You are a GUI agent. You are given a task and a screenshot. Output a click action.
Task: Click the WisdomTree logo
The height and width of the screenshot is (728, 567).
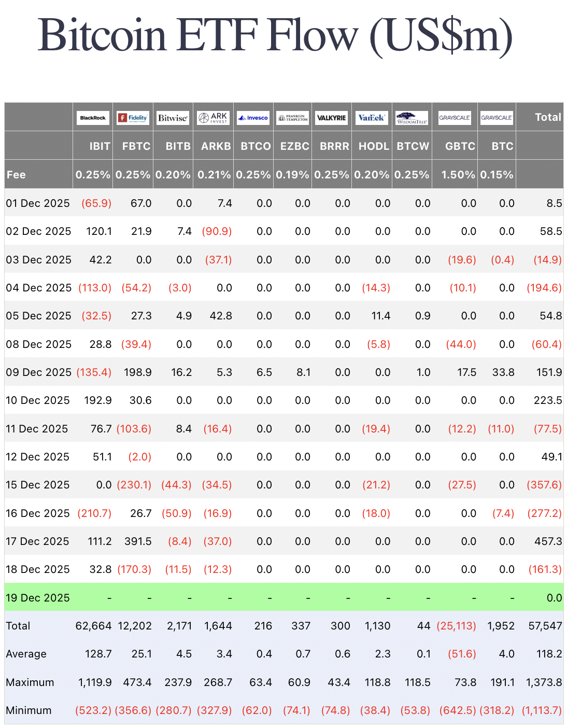(x=412, y=118)
